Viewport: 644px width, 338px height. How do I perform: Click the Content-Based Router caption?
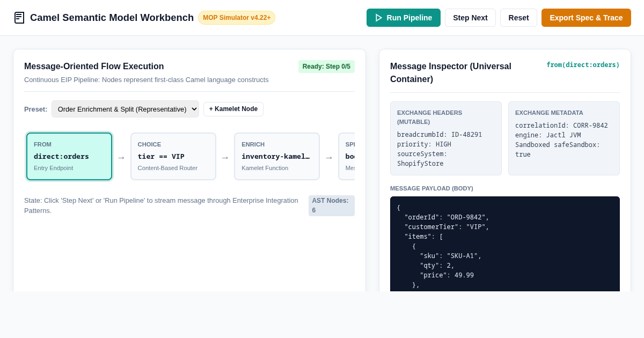(x=167, y=168)
